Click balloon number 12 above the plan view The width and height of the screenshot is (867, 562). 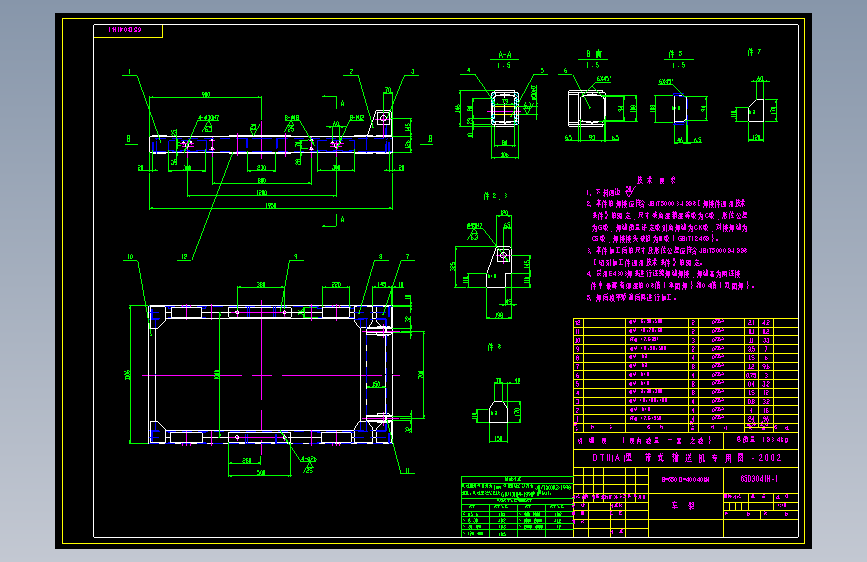point(185,257)
